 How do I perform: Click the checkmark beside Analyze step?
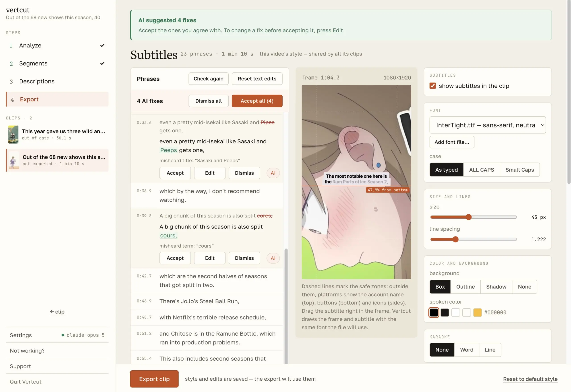pos(102,45)
